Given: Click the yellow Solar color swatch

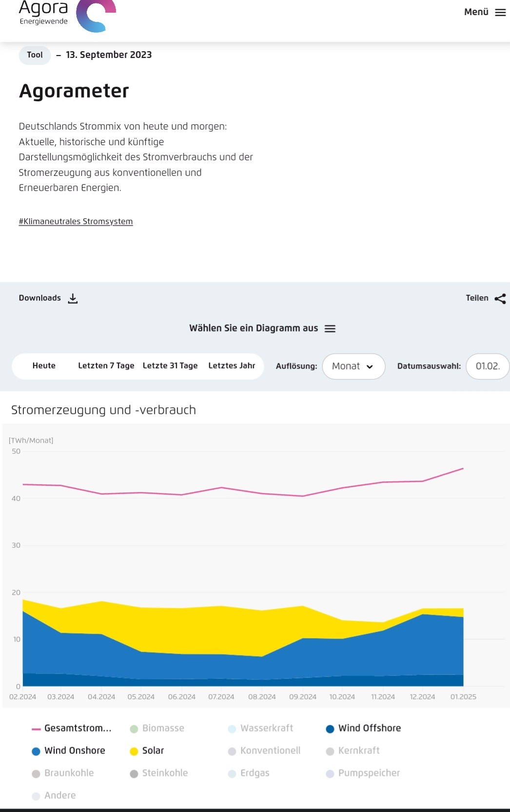Looking at the screenshot, I should click(x=134, y=751).
